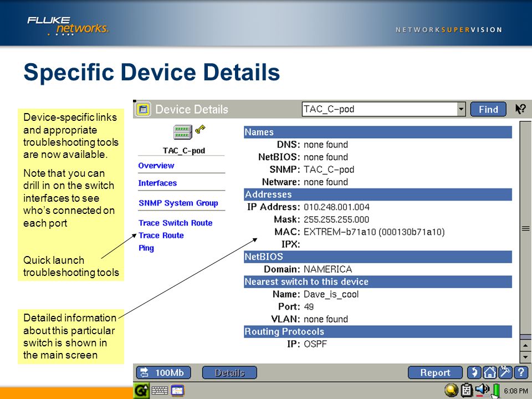
Task: Click the scrollbar up arrow
Action: coord(525,345)
